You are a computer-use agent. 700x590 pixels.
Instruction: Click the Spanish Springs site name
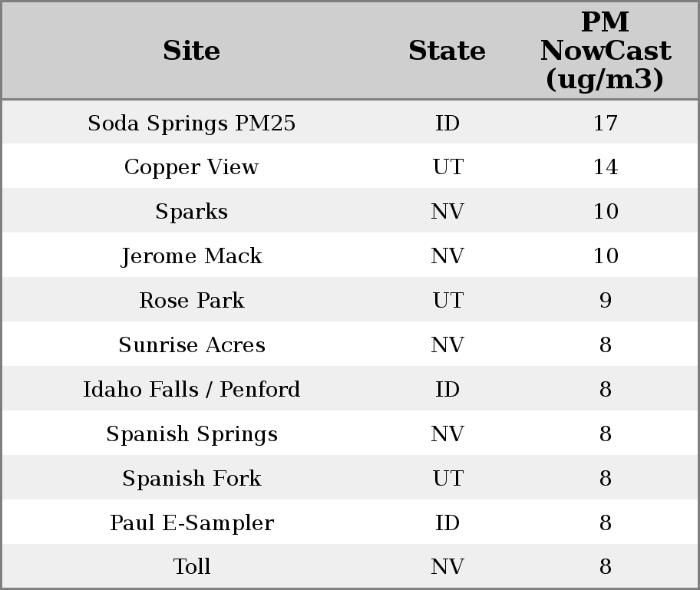191,434
